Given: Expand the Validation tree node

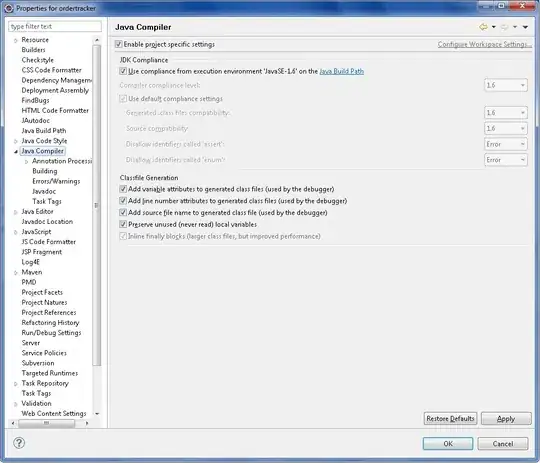Looking at the screenshot, I should pyautogui.click(x=15, y=404).
